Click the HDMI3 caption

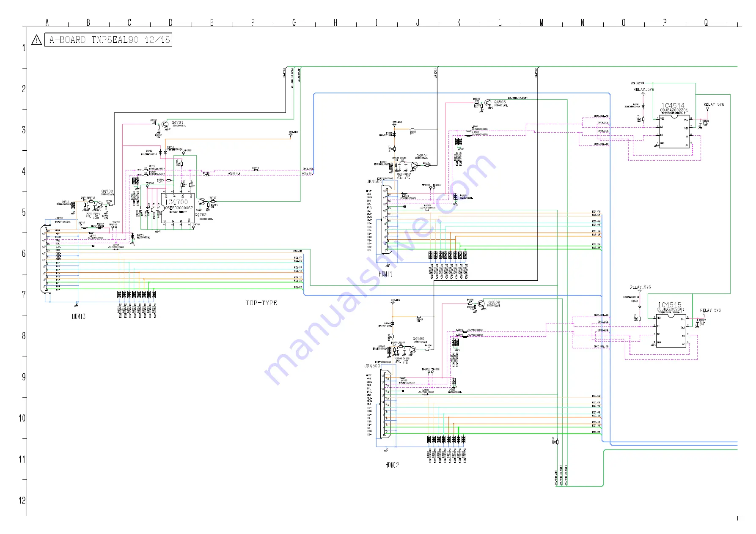(x=79, y=316)
